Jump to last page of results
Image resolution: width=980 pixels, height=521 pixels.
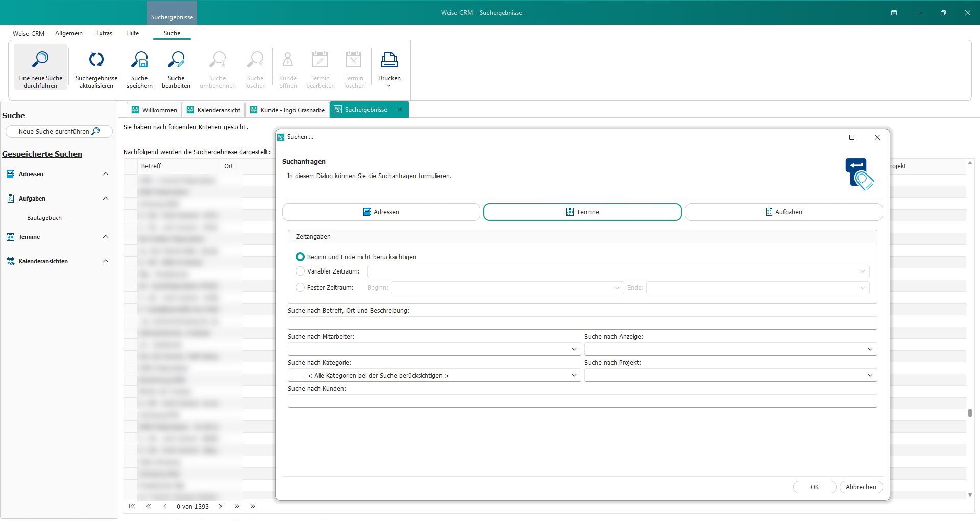coord(254,507)
